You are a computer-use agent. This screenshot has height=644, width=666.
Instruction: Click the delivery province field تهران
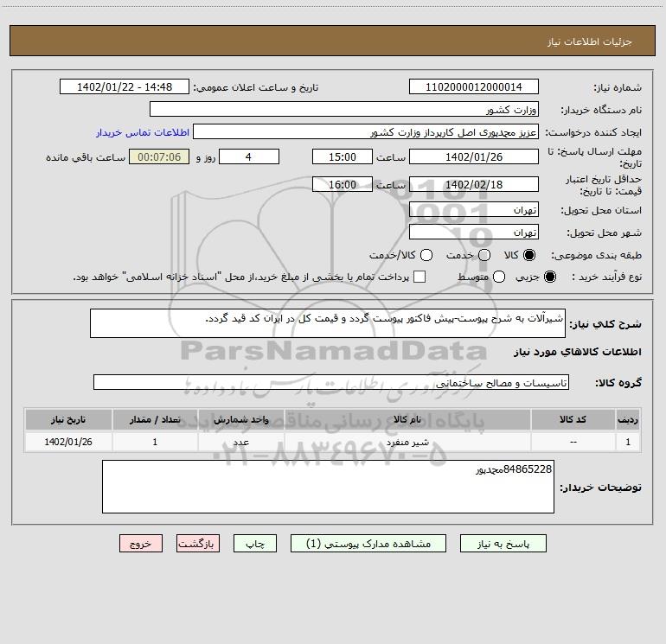click(474, 209)
